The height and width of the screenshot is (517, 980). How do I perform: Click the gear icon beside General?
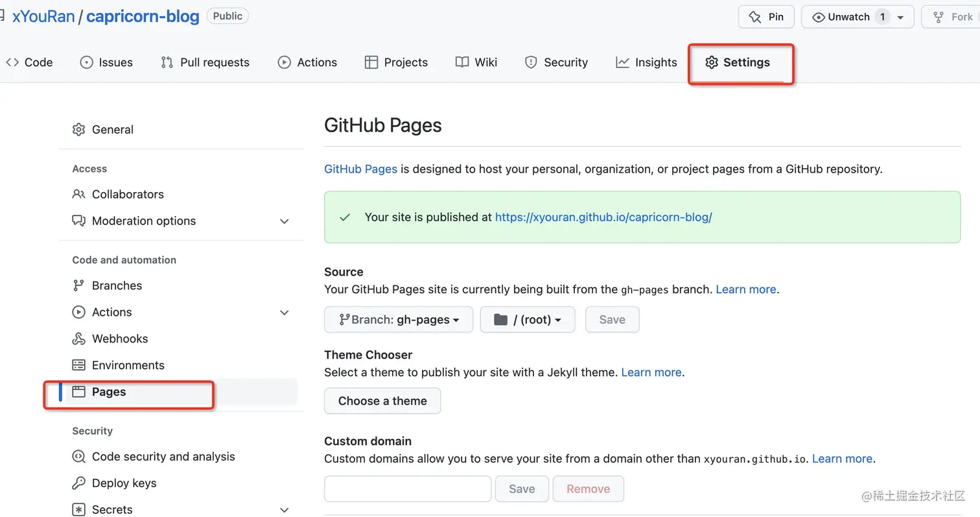coord(78,130)
